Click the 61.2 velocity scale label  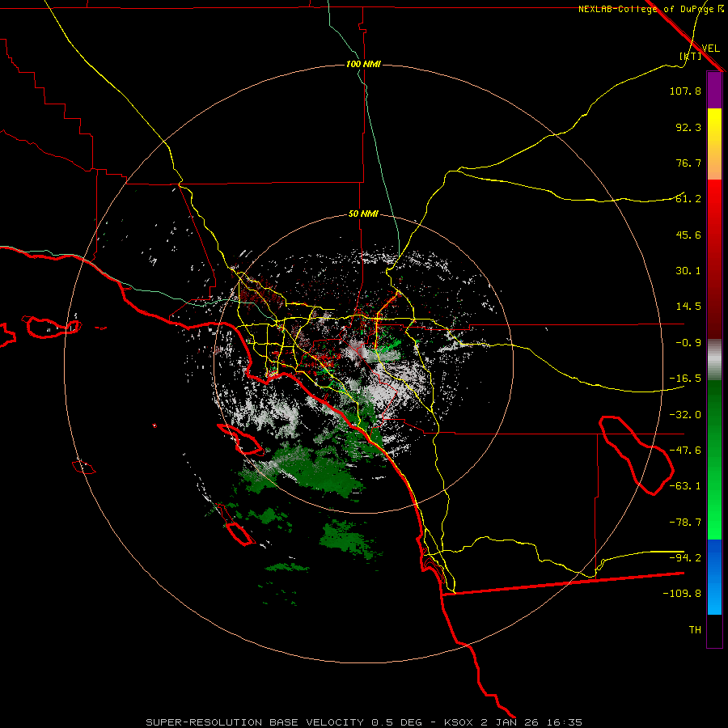(x=688, y=199)
